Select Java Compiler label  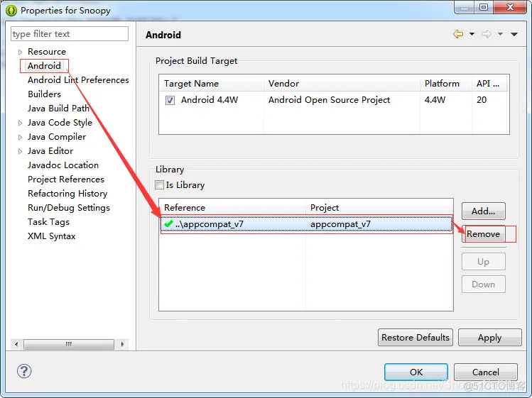57,137
